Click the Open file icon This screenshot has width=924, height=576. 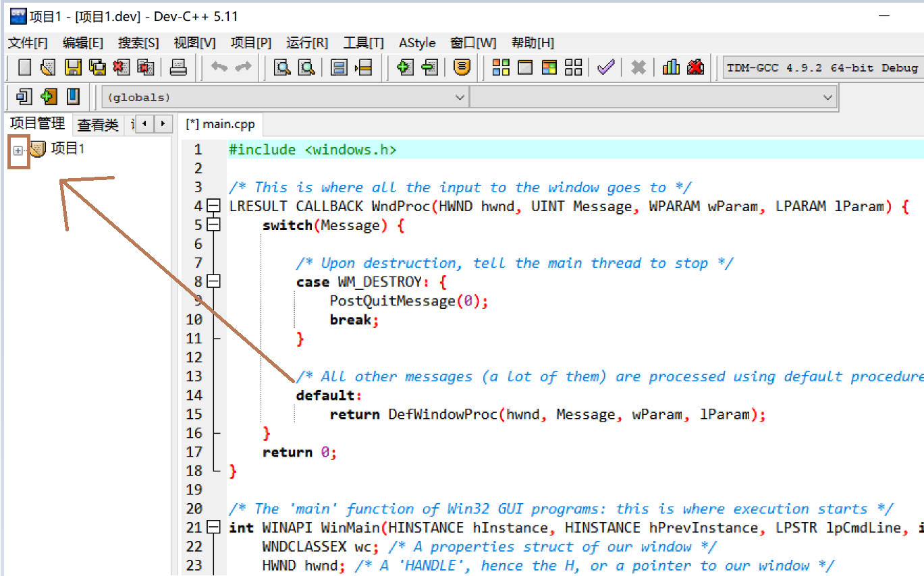click(x=47, y=67)
